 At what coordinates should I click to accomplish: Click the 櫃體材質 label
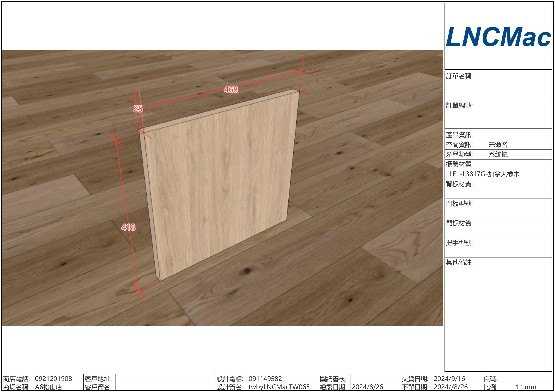(460, 164)
